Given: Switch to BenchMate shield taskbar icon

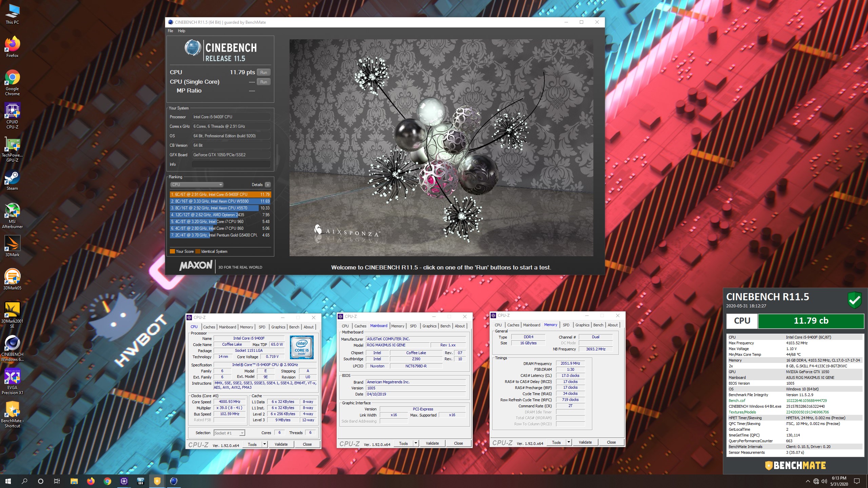Looking at the screenshot, I should [157, 481].
